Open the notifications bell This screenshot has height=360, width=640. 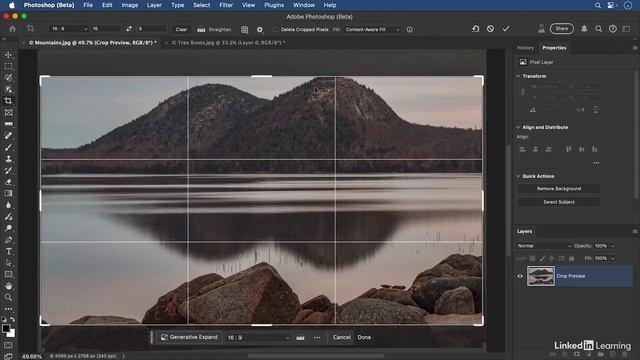[584, 29]
